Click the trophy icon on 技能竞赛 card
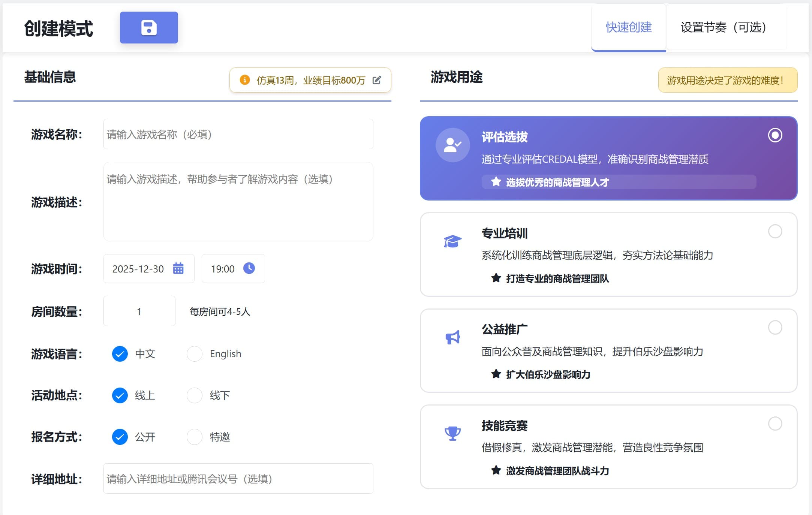The height and width of the screenshot is (515, 812). [452, 434]
